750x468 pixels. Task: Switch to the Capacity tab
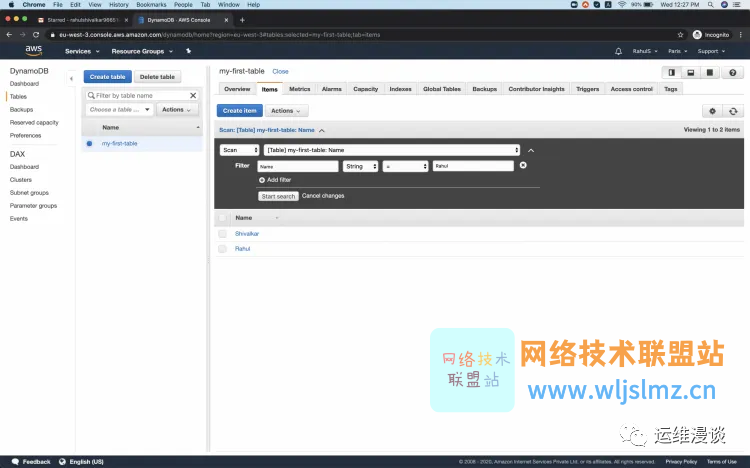[365, 89]
